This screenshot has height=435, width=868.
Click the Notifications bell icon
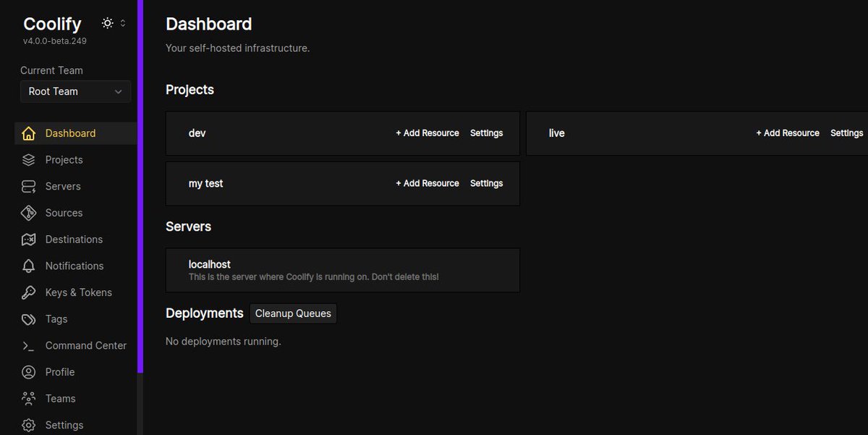(x=28, y=266)
